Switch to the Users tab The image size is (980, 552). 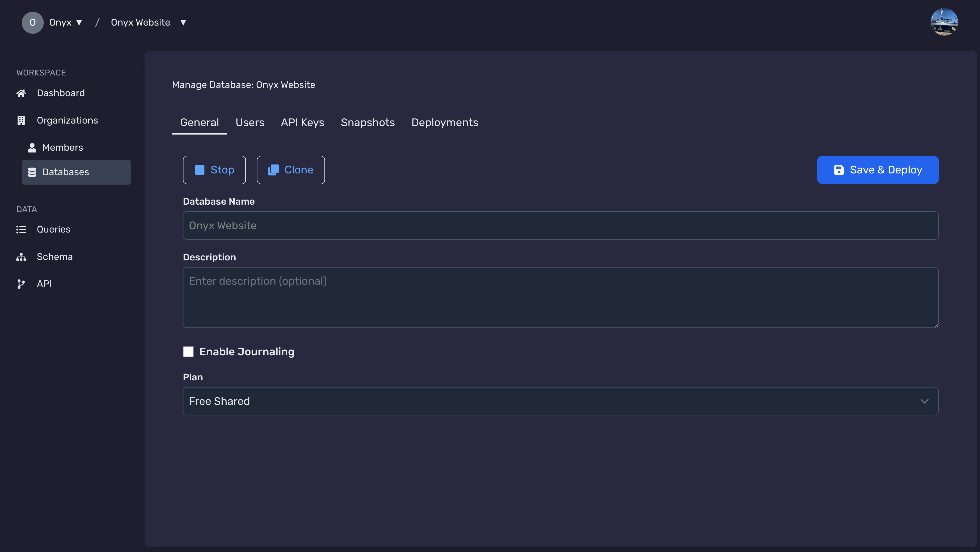coord(250,122)
